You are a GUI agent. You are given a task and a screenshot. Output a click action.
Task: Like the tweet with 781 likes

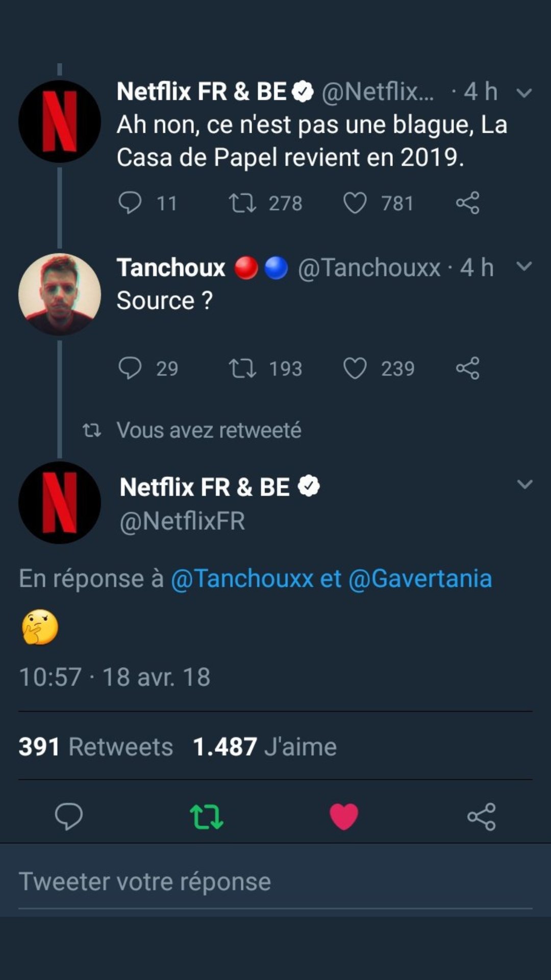click(355, 203)
